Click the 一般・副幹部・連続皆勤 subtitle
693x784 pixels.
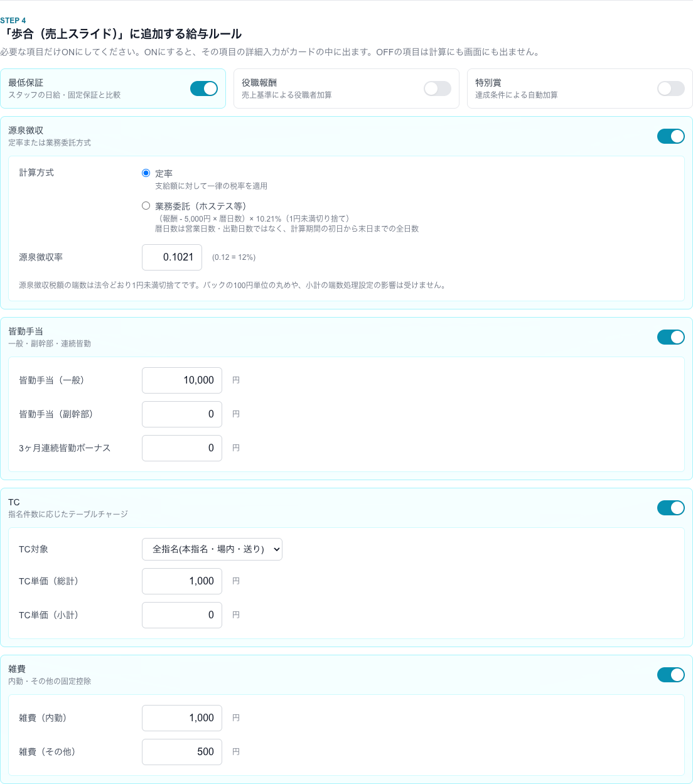(x=50, y=343)
